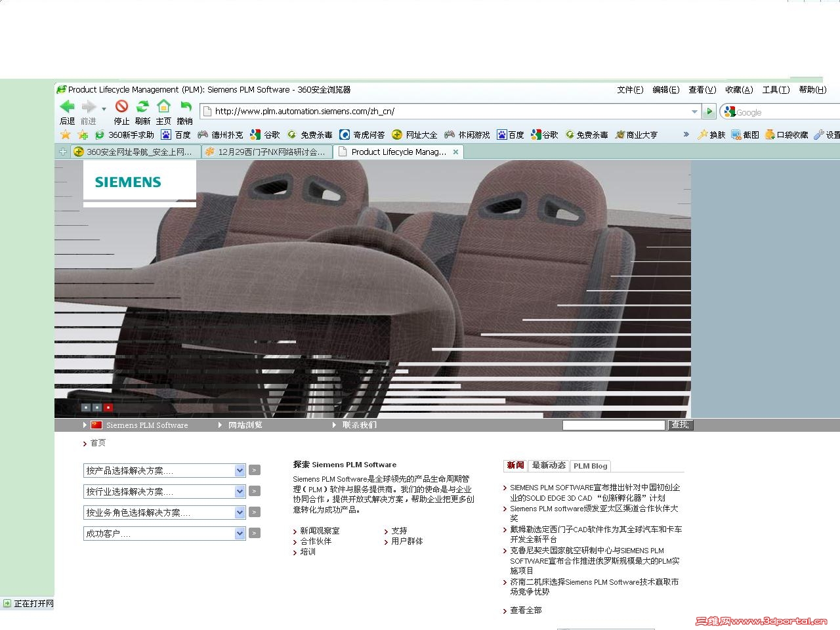
Task: Click go button beside 成功客户
Action: (255, 533)
